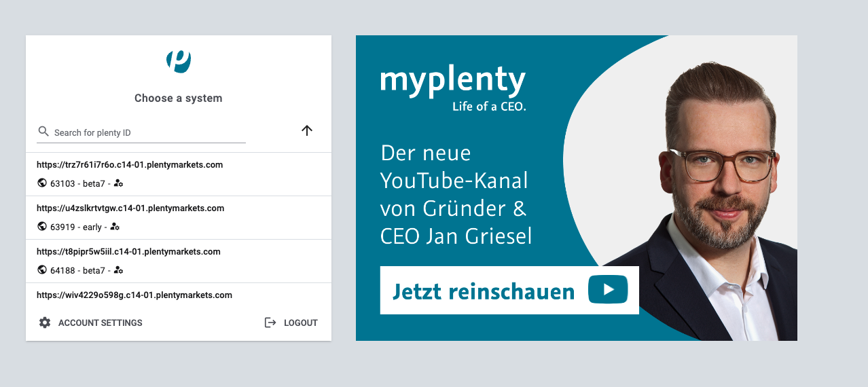Click user-settings icon after early on 63919
Viewport: 868px width, 387px height.
[x=115, y=227]
